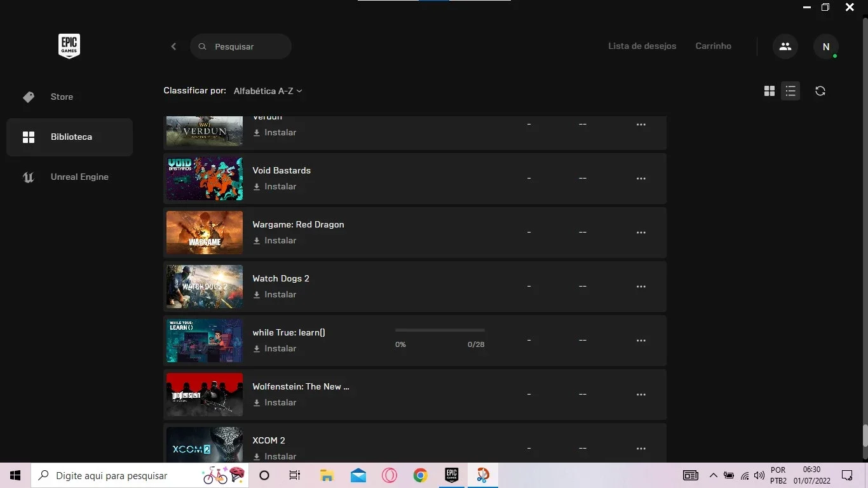The width and height of the screenshot is (868, 488).
Task: Open options menu for Void Bastards
Action: [641, 179]
